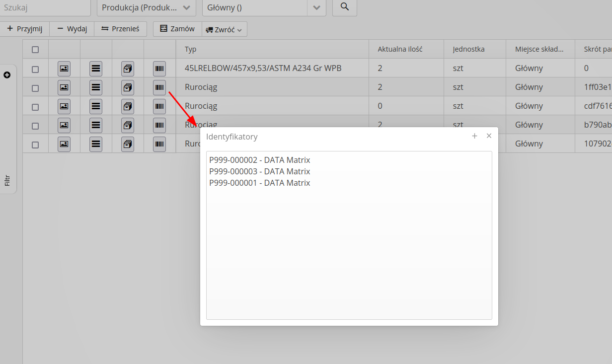Click the magnifier search button
The width and height of the screenshot is (612, 364).
(x=344, y=7)
